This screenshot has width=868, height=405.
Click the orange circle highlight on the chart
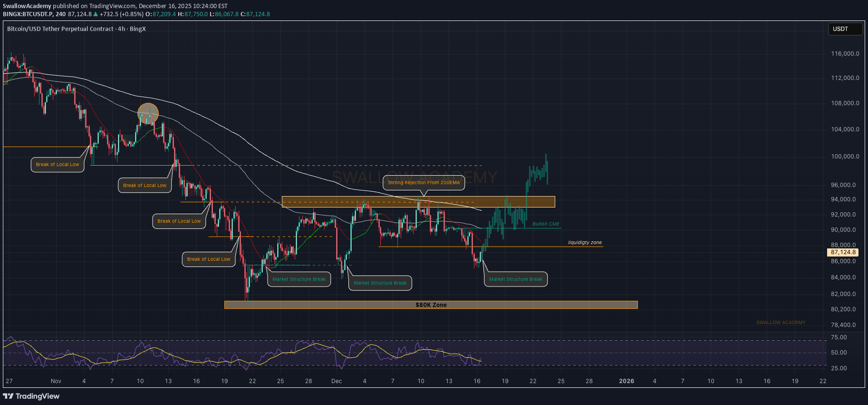pyautogui.click(x=148, y=114)
